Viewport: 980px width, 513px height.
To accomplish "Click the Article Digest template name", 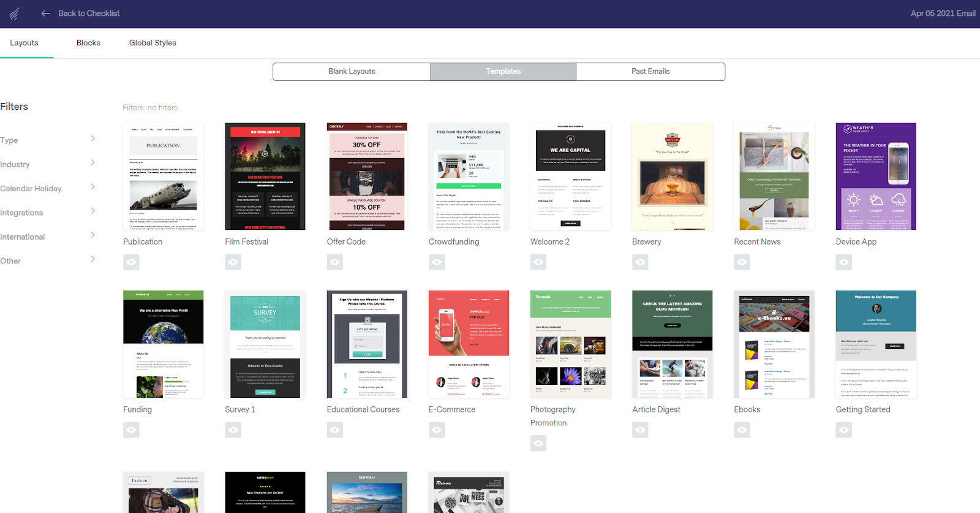I will (656, 409).
